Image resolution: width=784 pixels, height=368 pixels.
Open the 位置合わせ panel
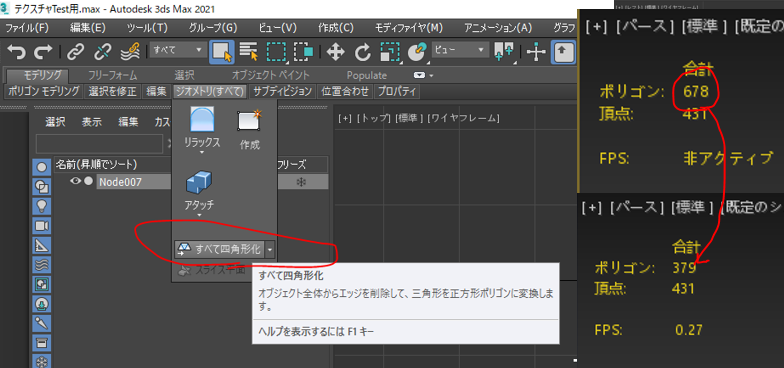pyautogui.click(x=345, y=92)
